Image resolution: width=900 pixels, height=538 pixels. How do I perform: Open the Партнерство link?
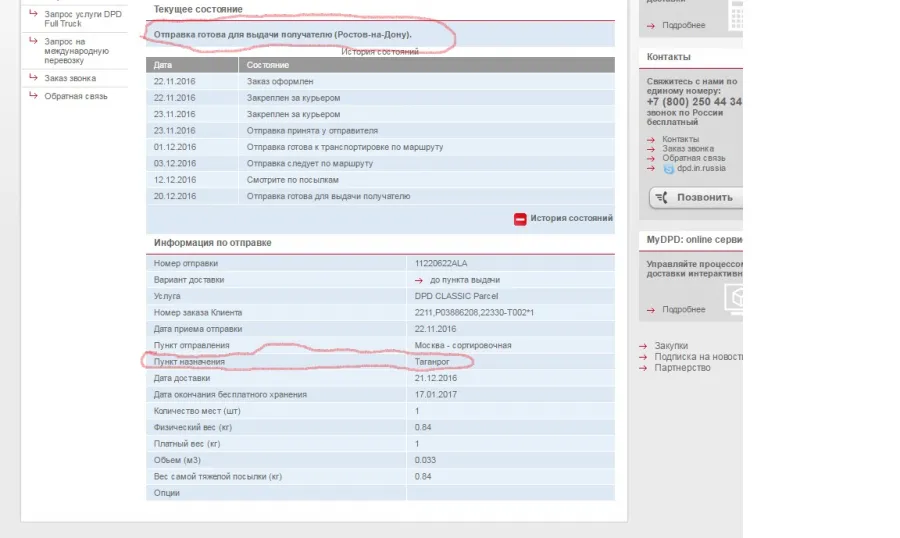[682, 367]
